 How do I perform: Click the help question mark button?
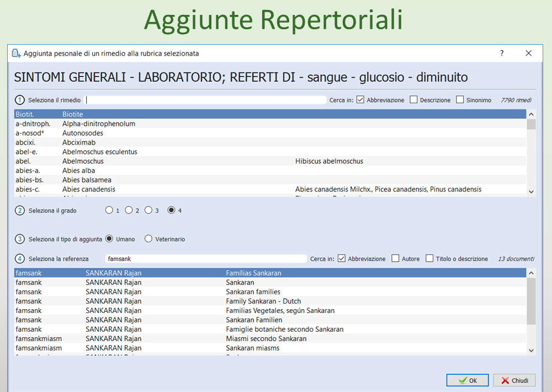click(502, 54)
